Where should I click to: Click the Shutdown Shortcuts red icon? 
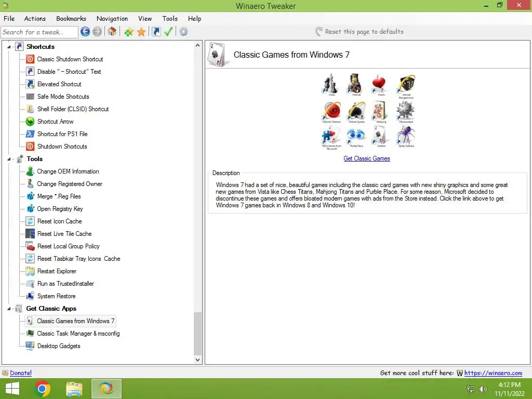tap(30, 147)
